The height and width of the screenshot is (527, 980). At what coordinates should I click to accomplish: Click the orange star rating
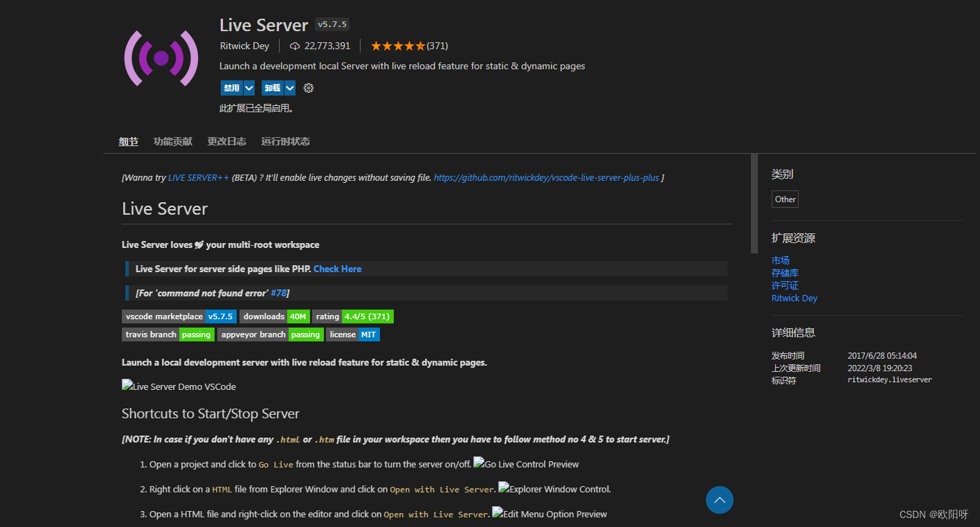398,46
